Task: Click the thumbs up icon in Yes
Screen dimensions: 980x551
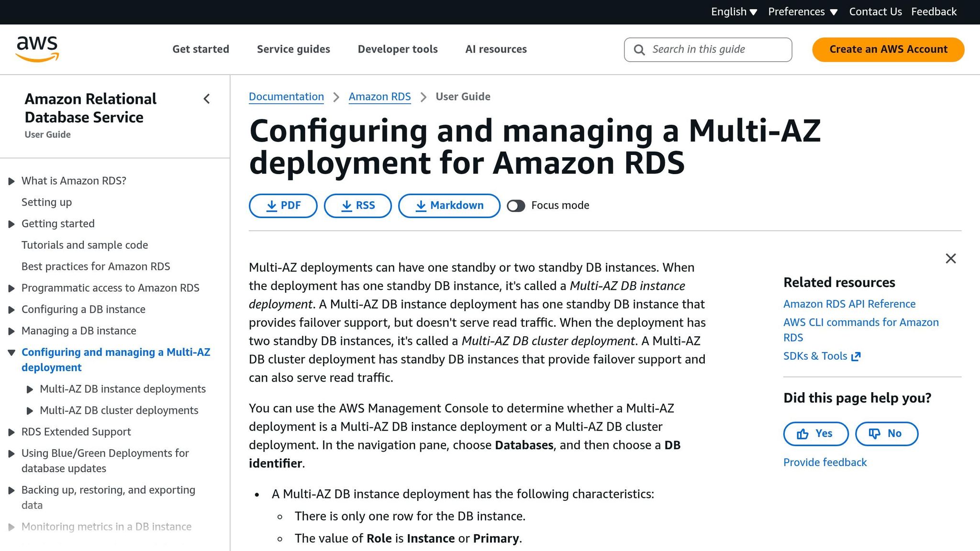Action: [x=802, y=434]
